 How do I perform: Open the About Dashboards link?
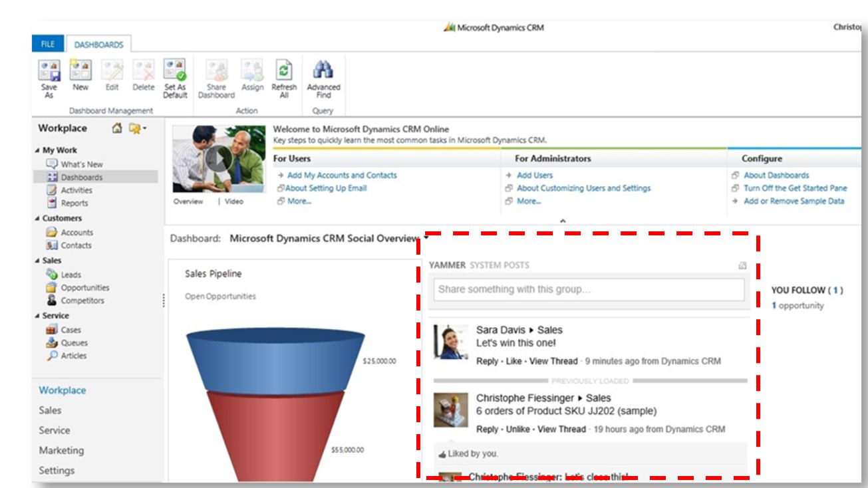(776, 176)
